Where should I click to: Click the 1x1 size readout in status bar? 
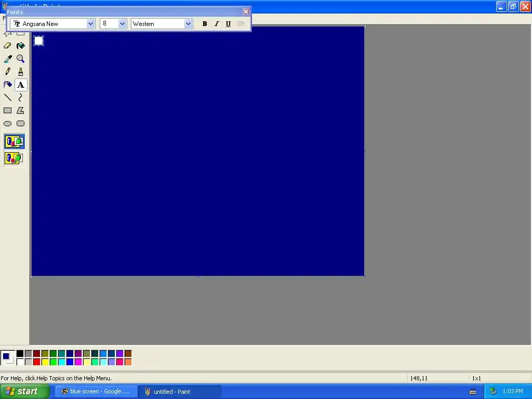(x=476, y=378)
